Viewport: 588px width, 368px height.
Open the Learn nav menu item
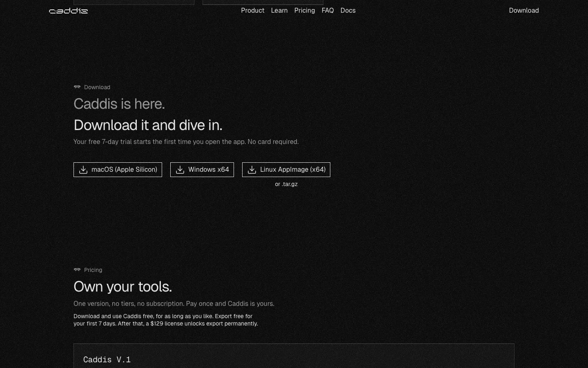279,11
